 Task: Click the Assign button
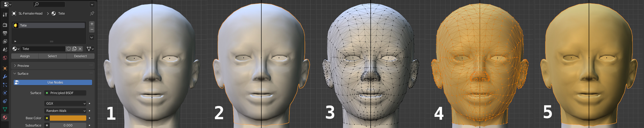click(25, 56)
